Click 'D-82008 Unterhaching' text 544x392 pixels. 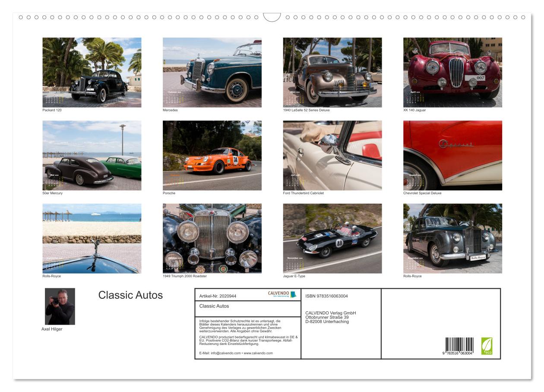327,322
